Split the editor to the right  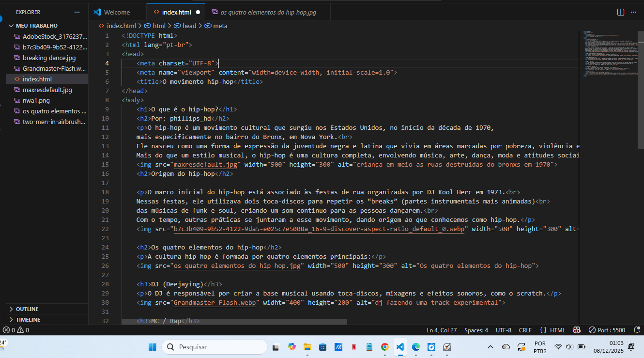(x=621, y=12)
